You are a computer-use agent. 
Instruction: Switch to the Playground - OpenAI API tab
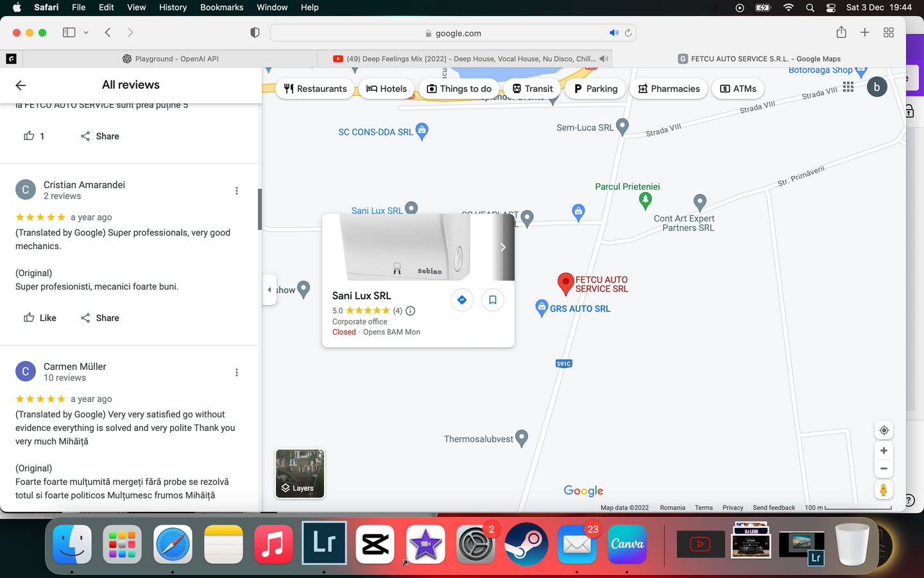(171, 58)
